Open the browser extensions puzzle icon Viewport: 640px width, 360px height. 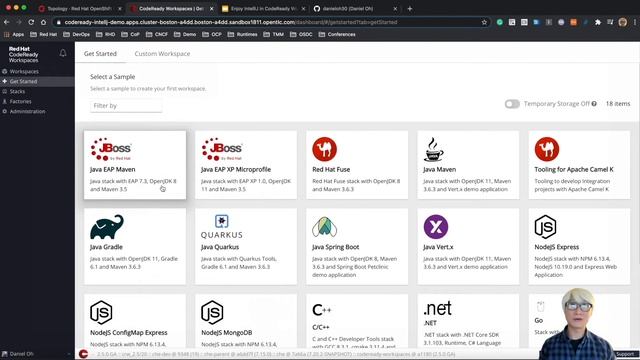[598, 22]
